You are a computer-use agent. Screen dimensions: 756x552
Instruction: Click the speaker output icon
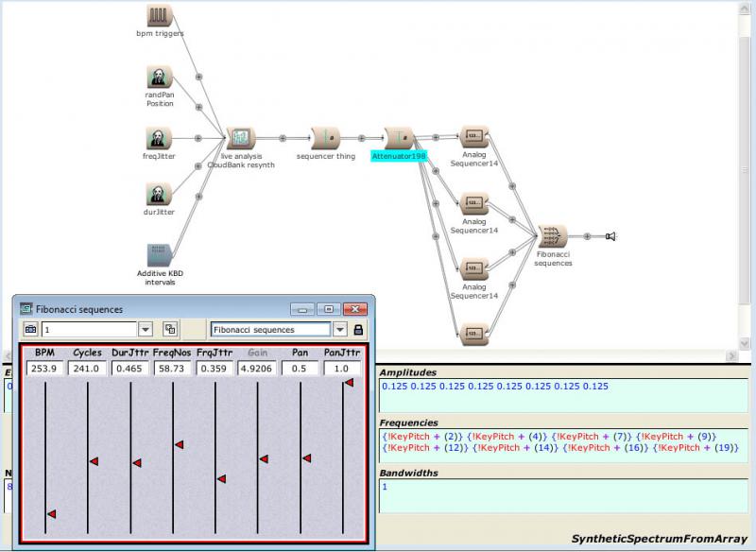point(610,236)
